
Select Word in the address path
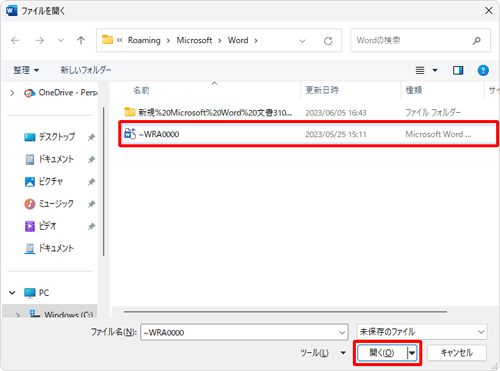coord(238,40)
